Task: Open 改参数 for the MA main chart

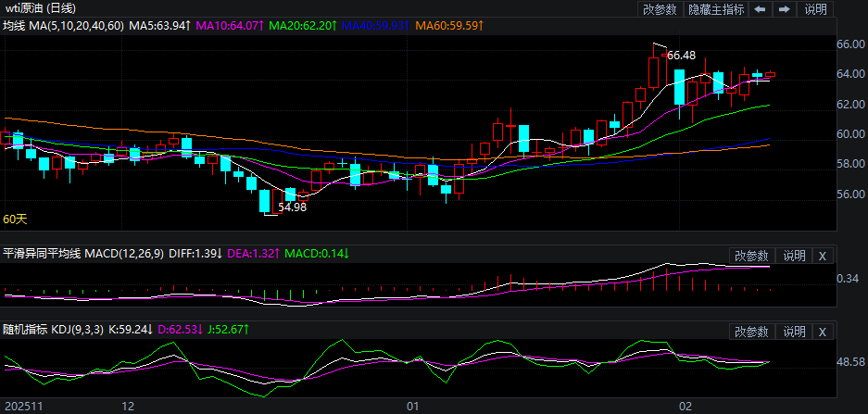Action: (x=660, y=9)
